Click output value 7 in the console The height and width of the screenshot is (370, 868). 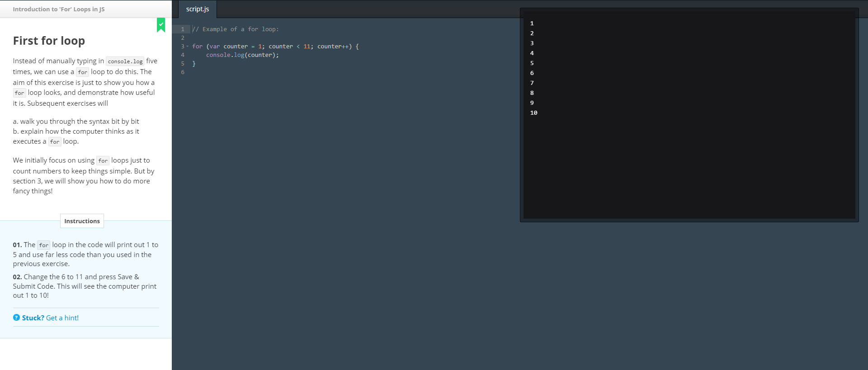coord(532,83)
